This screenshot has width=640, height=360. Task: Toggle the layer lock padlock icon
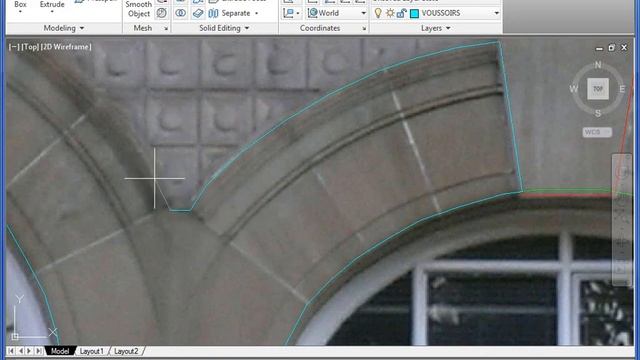pos(402,13)
